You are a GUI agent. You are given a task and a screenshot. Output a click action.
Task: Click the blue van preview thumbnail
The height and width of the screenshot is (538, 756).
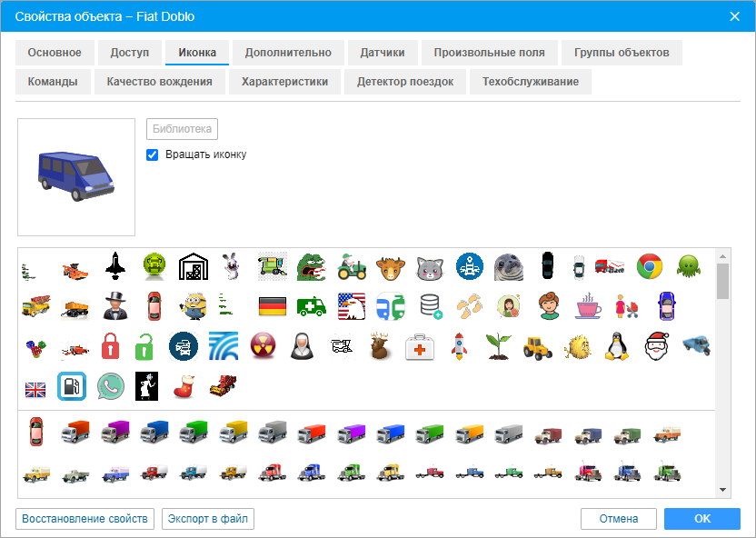click(x=76, y=177)
